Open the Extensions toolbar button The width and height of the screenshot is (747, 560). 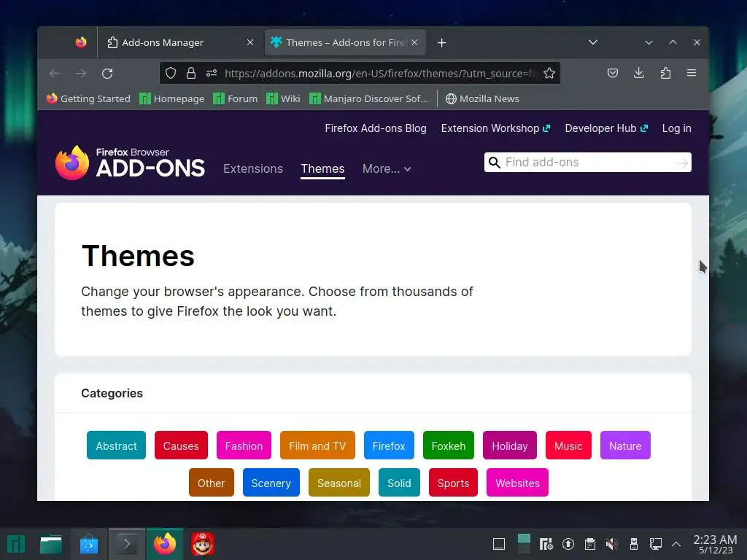tap(665, 73)
